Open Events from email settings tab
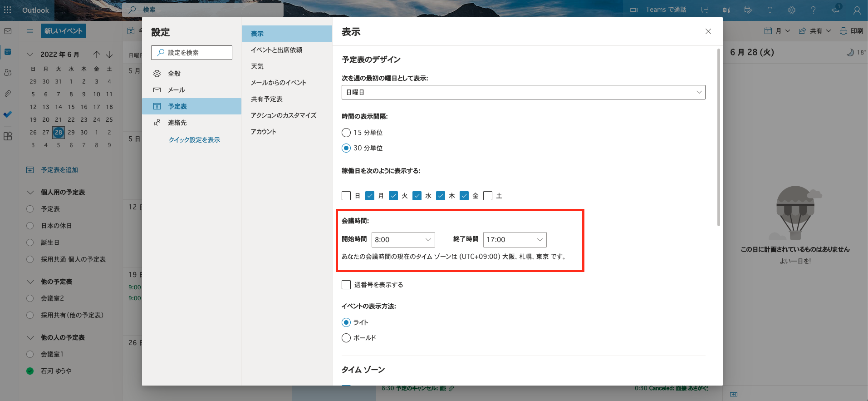Image resolution: width=868 pixels, height=401 pixels. 287,83
